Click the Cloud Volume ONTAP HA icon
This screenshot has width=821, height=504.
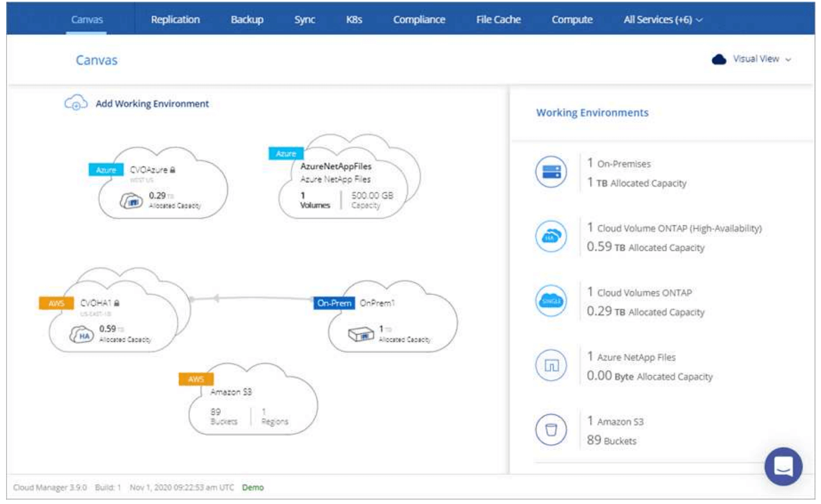pyautogui.click(x=551, y=236)
